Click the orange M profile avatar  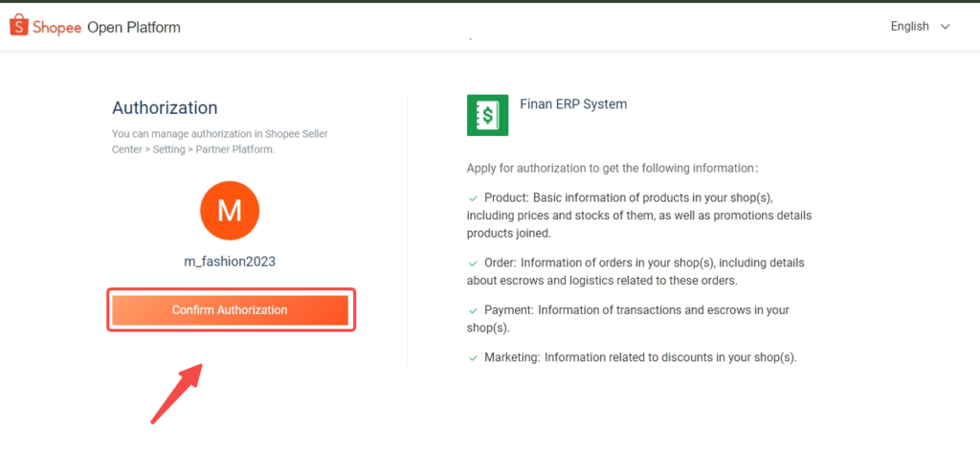pos(230,211)
